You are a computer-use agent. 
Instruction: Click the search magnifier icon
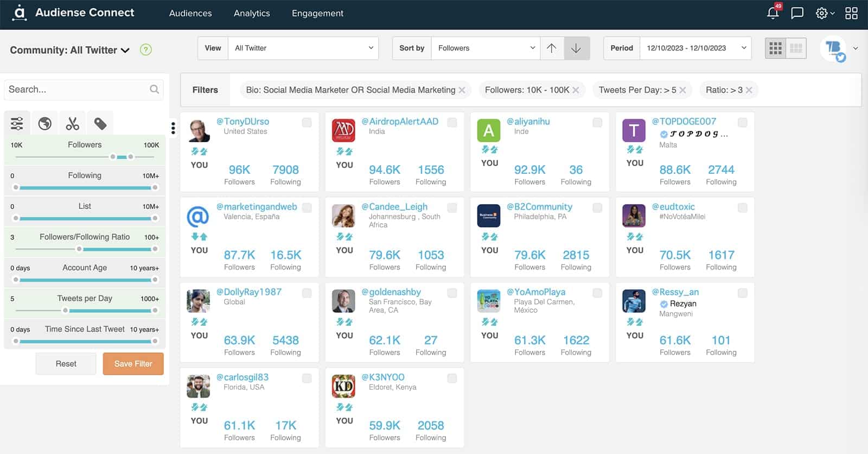click(155, 89)
